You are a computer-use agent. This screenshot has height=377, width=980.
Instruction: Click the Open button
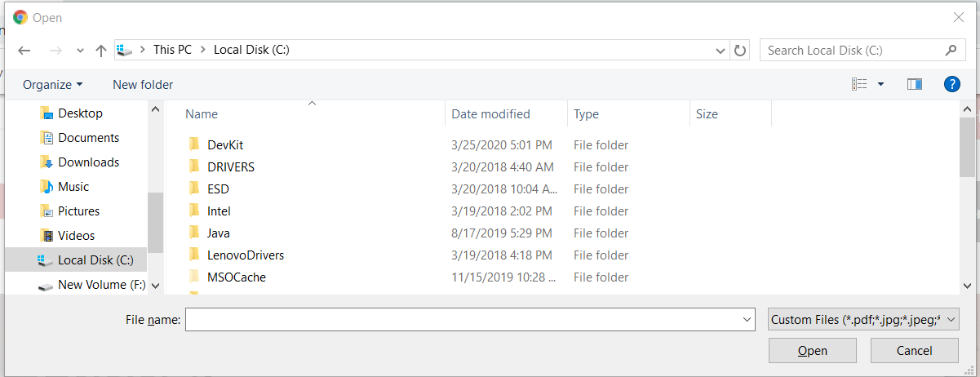(812, 351)
